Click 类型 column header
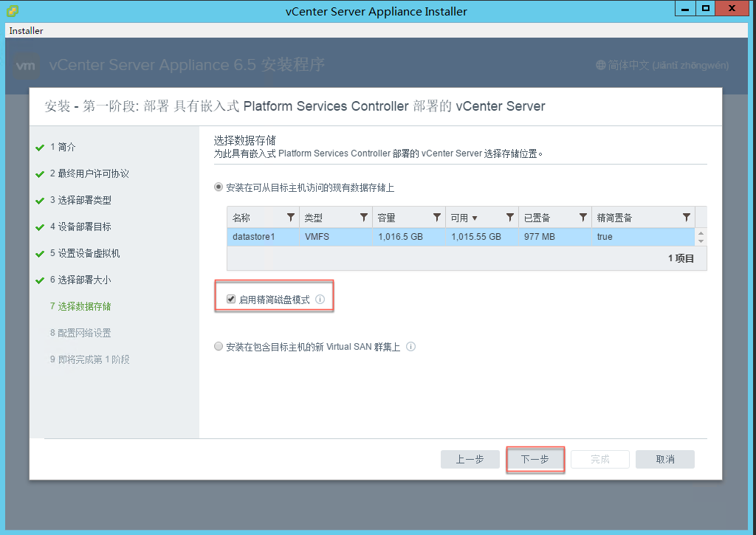756x535 pixels. coord(336,218)
